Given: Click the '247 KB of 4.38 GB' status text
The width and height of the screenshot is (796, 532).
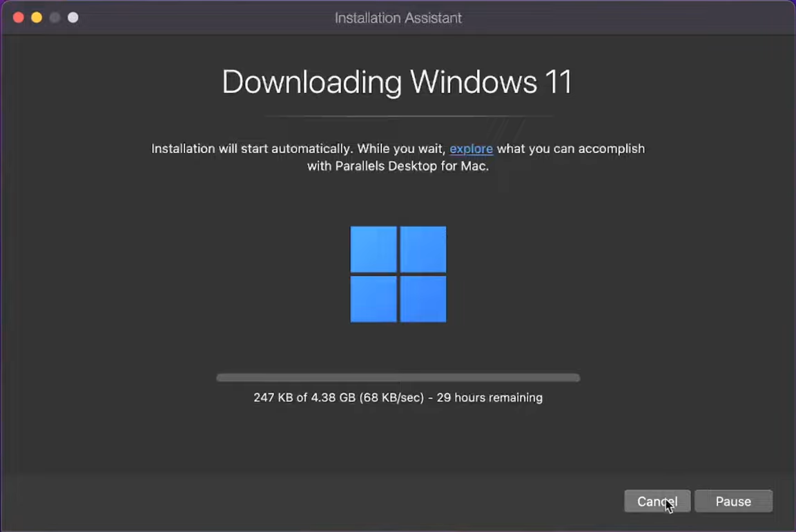Looking at the screenshot, I should click(x=304, y=397).
